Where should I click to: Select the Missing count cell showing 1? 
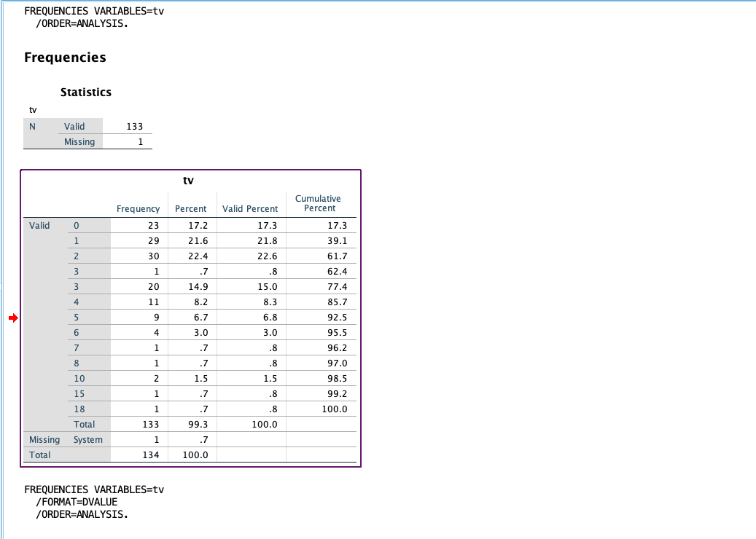click(x=143, y=141)
